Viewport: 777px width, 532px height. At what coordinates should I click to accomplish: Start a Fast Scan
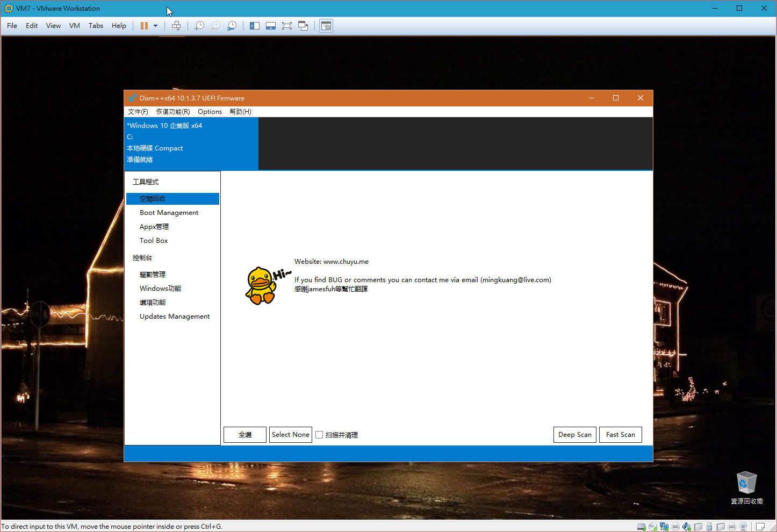(621, 435)
